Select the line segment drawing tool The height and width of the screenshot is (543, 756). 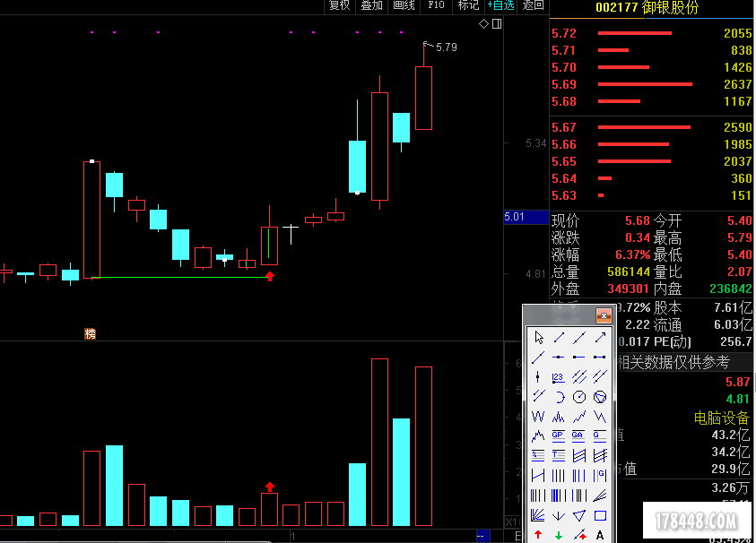[559, 338]
